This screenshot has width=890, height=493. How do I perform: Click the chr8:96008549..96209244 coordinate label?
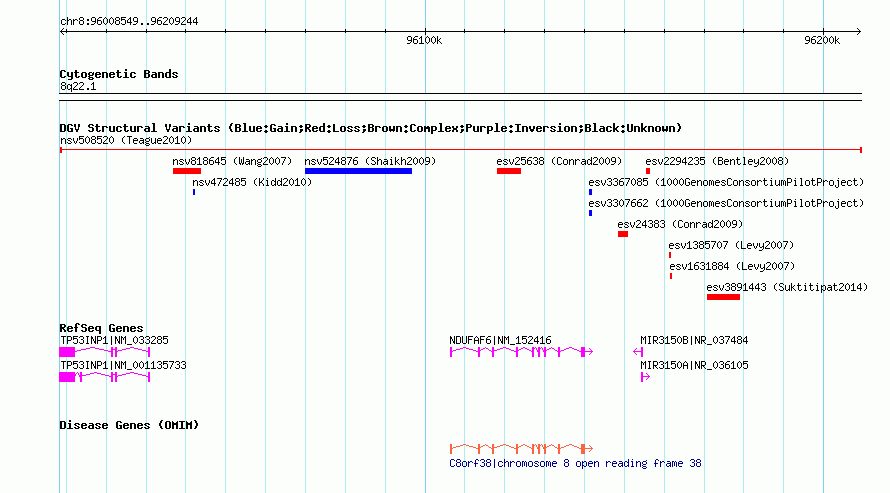(129, 21)
